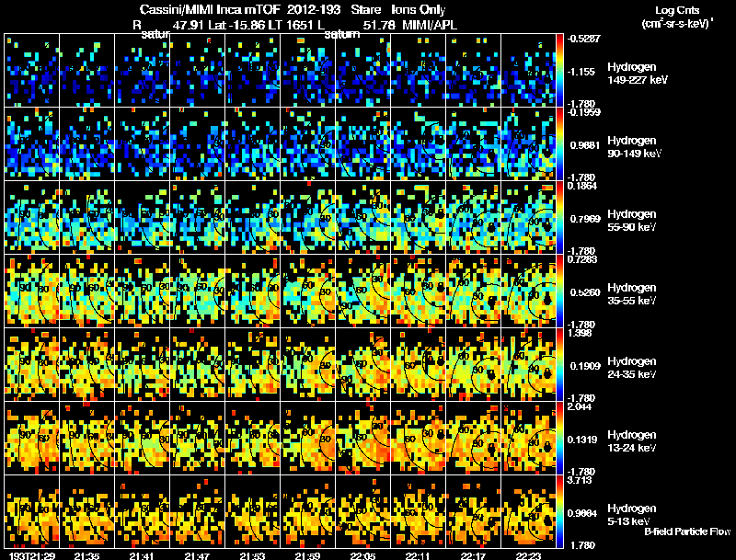Click the '0.9681' colorbar value
This screenshot has height=560, width=736.
(585, 145)
